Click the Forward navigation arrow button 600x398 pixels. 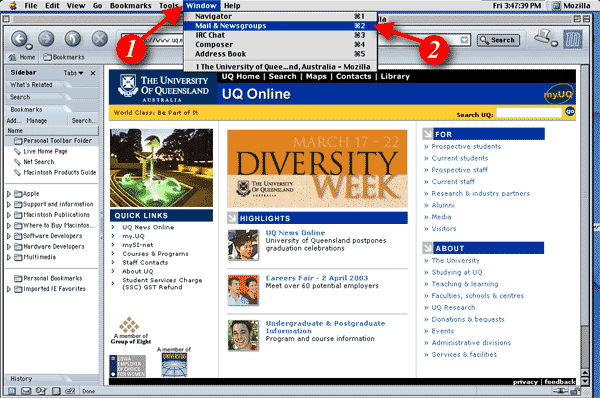point(46,39)
